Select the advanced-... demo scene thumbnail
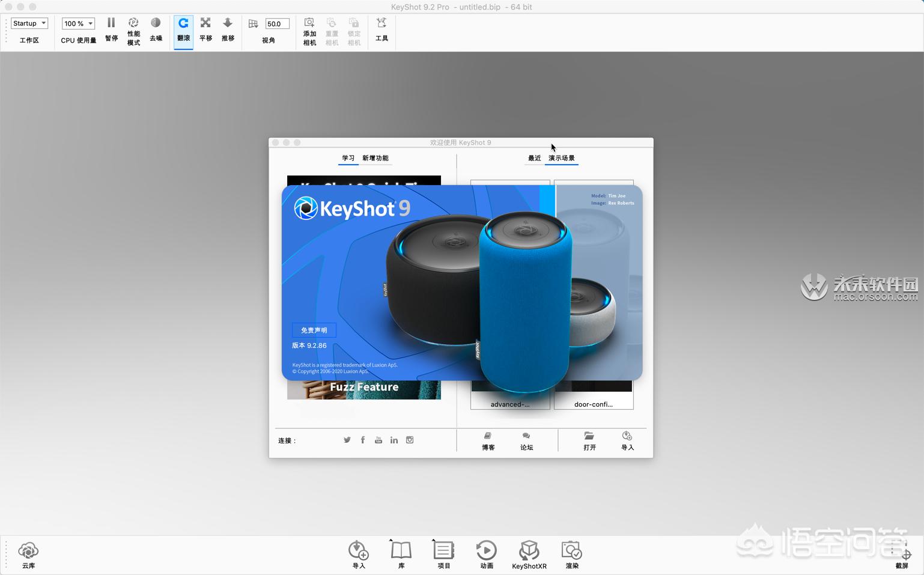 (510, 397)
